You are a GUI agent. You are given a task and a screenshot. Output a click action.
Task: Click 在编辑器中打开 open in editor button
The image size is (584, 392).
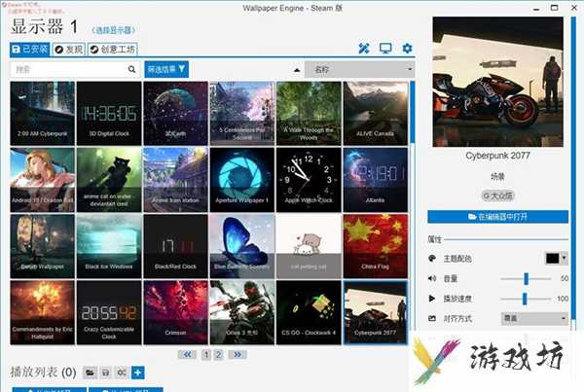[497, 217]
